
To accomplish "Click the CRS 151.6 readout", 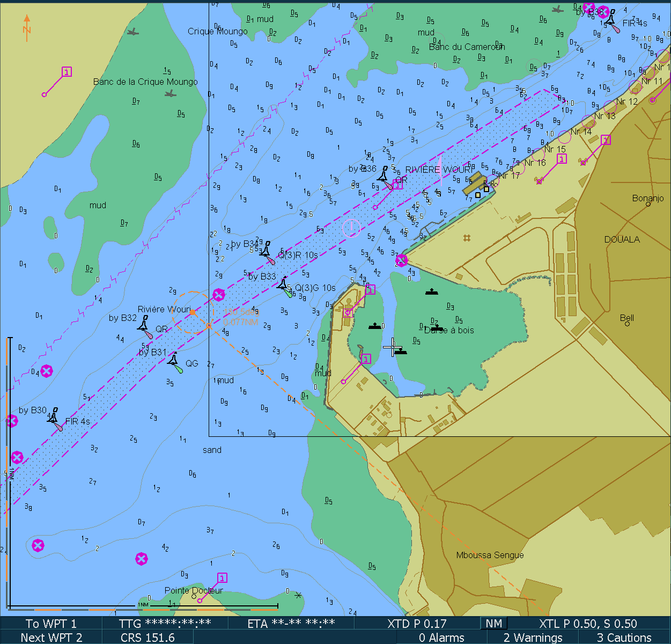I will coord(148,638).
